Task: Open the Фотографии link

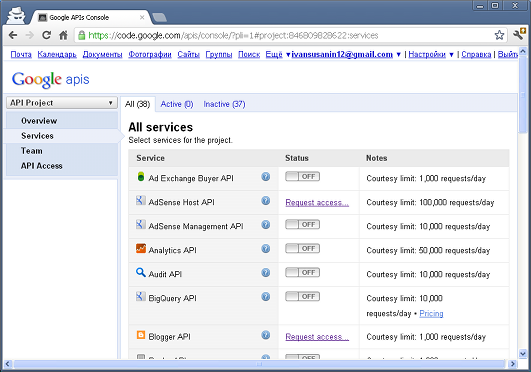Action: (150, 54)
